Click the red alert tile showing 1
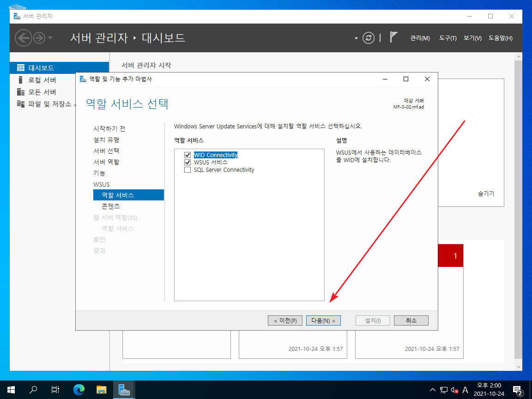 tap(451, 255)
